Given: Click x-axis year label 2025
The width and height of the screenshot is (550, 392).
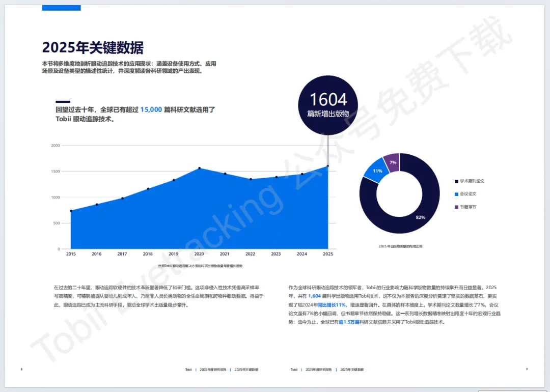Looking at the screenshot, I should pyautogui.click(x=328, y=254).
